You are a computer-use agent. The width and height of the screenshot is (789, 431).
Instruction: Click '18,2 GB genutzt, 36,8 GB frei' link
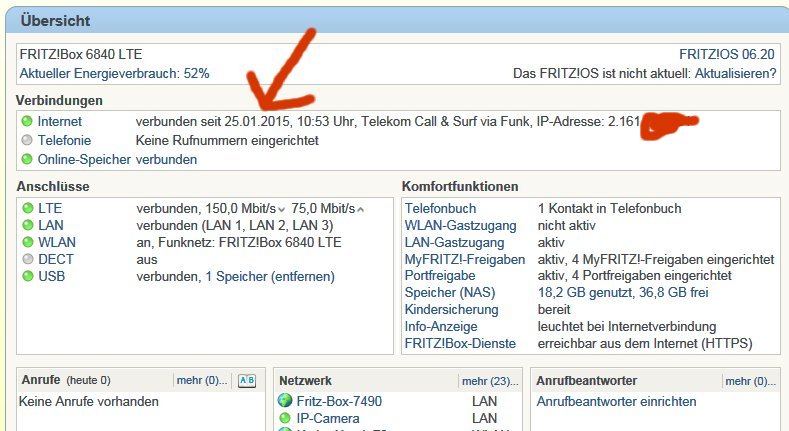pos(623,293)
